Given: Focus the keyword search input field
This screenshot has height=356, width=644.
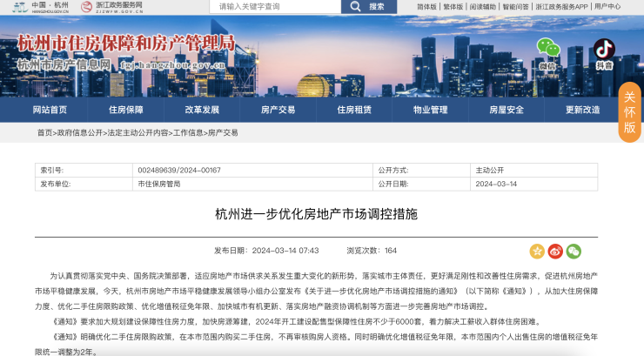Looking at the screenshot, I should coord(275,7).
